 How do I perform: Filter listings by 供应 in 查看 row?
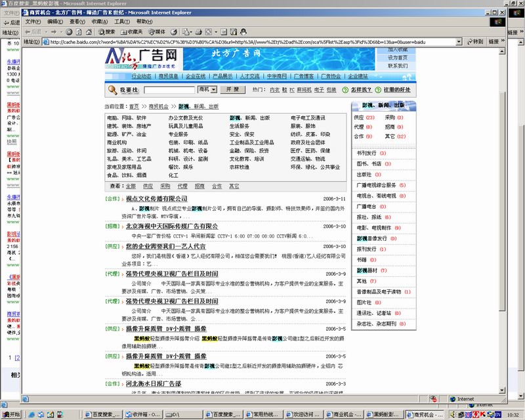(148, 186)
